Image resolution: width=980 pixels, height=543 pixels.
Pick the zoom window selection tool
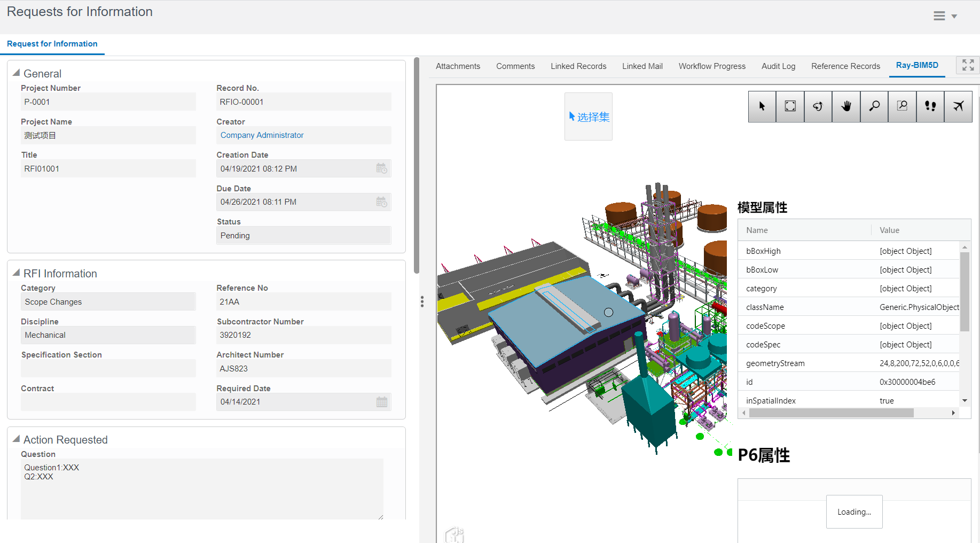(x=902, y=106)
